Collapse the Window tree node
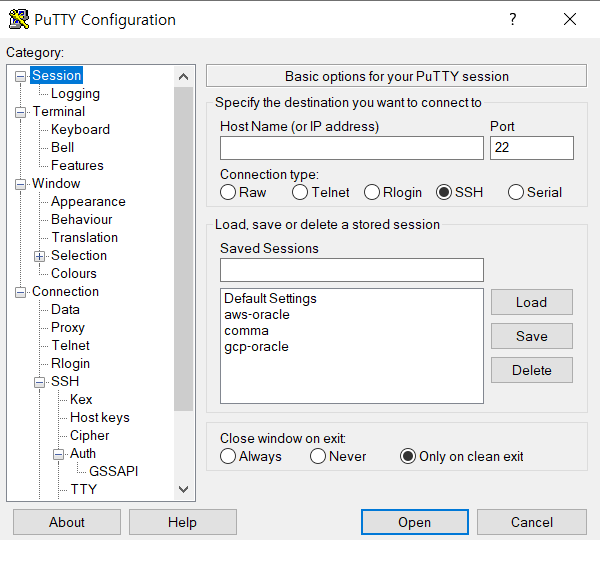 20,184
